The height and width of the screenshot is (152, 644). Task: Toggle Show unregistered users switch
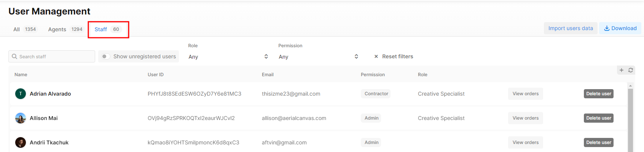coord(106,56)
